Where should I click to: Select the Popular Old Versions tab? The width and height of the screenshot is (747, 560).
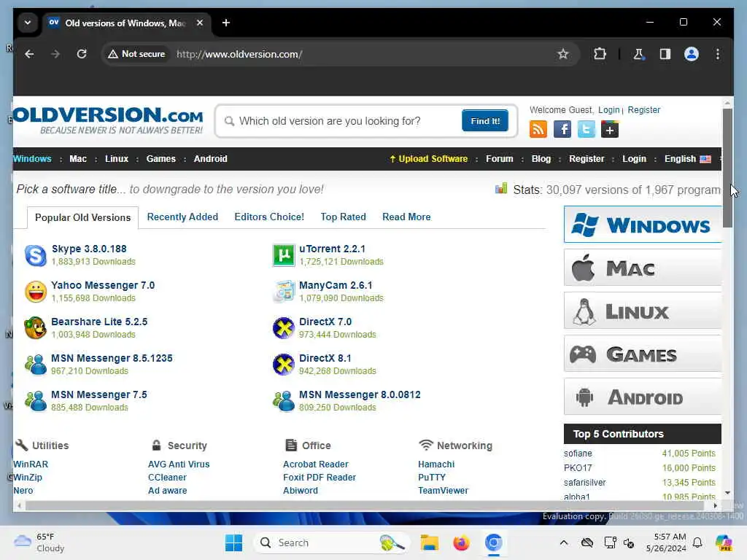tap(83, 217)
